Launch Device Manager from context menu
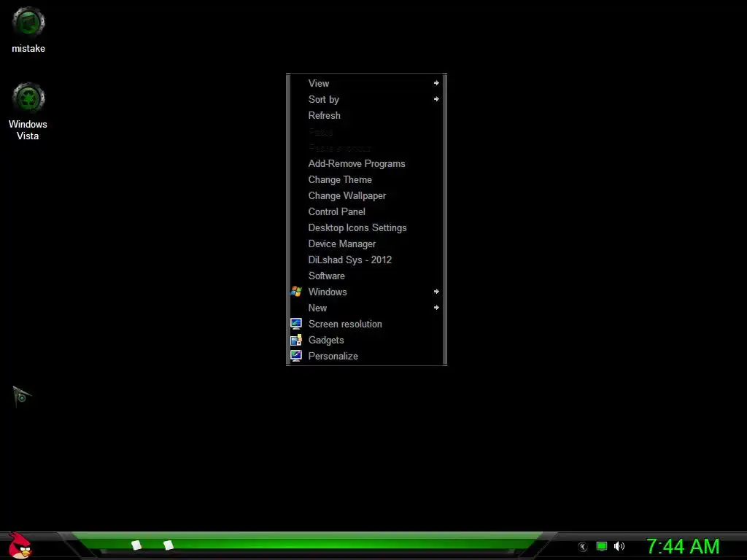 pyautogui.click(x=366, y=244)
